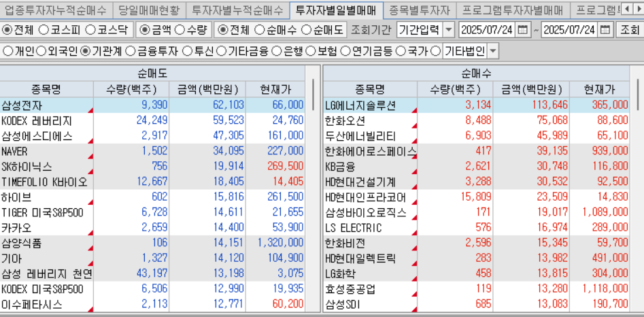Screen dimensions: 644x317
Task: Open the 기간입력 period dropdown
Action: 449,30
